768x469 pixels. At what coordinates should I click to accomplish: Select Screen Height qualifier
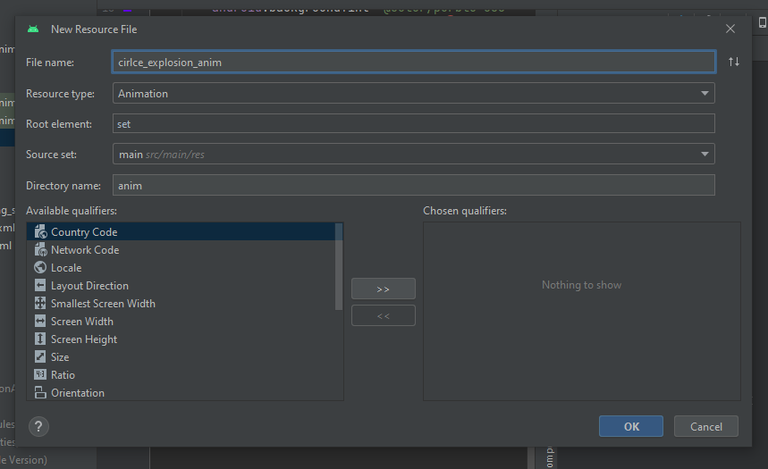pyautogui.click(x=181, y=339)
